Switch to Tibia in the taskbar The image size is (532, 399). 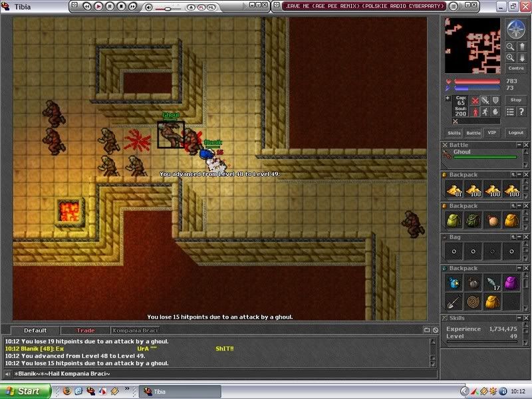tap(180, 392)
